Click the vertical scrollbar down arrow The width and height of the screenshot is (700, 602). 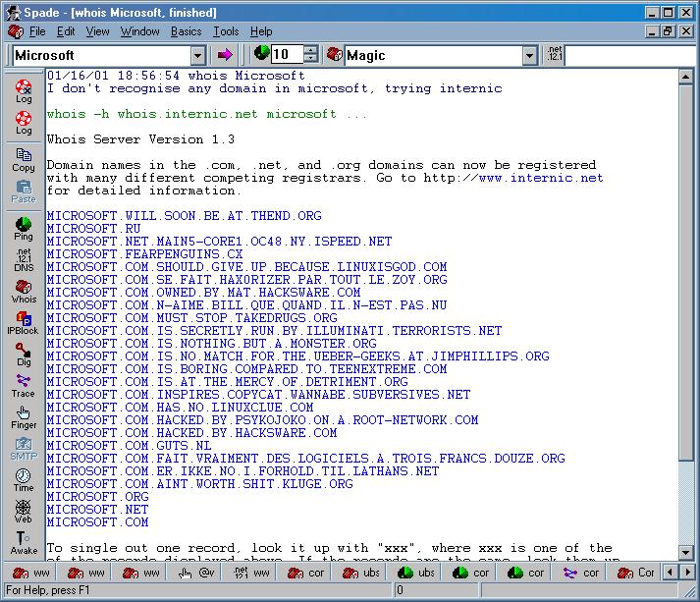[x=685, y=553]
